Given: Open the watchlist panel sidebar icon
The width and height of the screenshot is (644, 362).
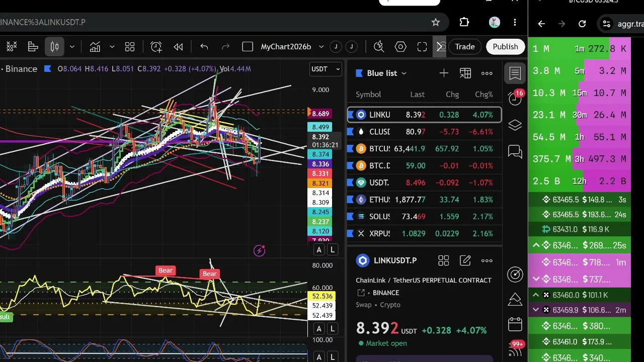Looking at the screenshot, I should [x=515, y=73].
